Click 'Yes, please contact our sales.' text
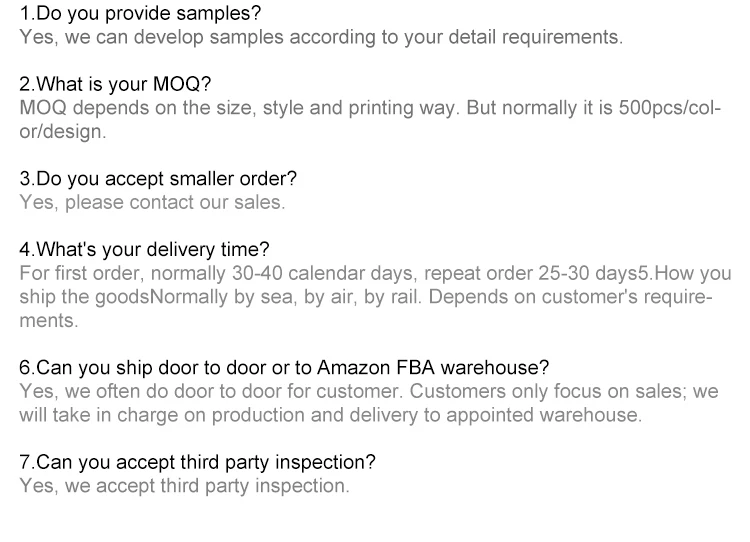The height and width of the screenshot is (542, 750). click(152, 201)
